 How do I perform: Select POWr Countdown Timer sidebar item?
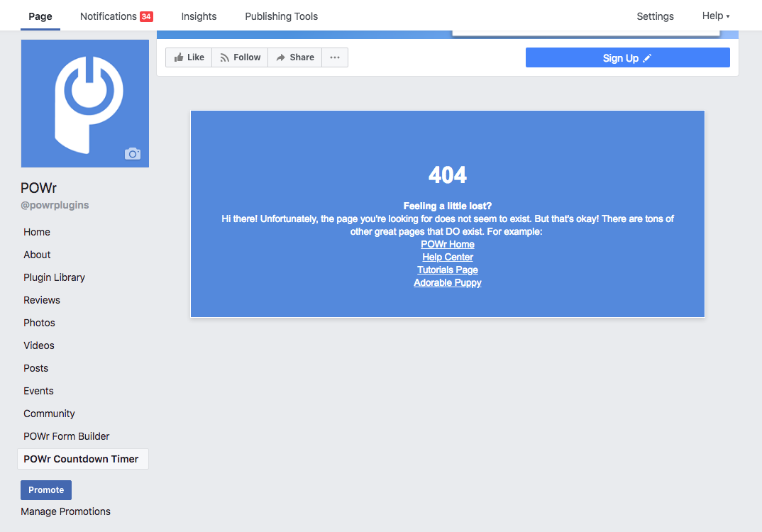tap(83, 459)
